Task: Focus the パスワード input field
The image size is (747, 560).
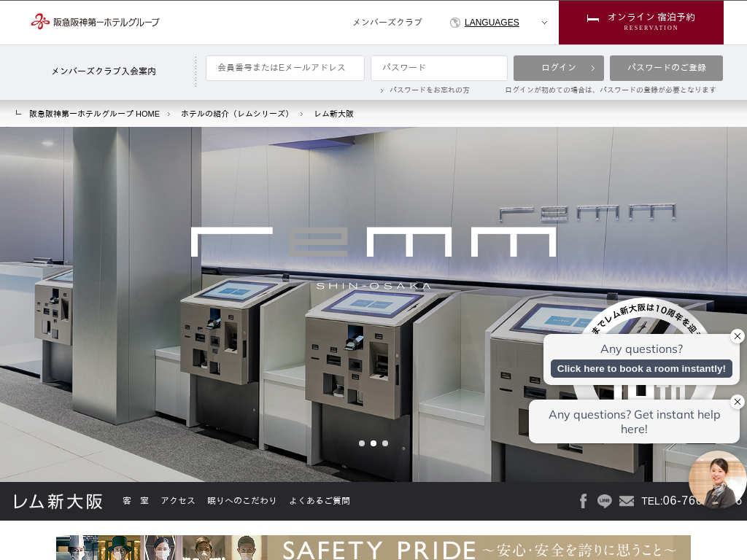Action: click(x=438, y=68)
